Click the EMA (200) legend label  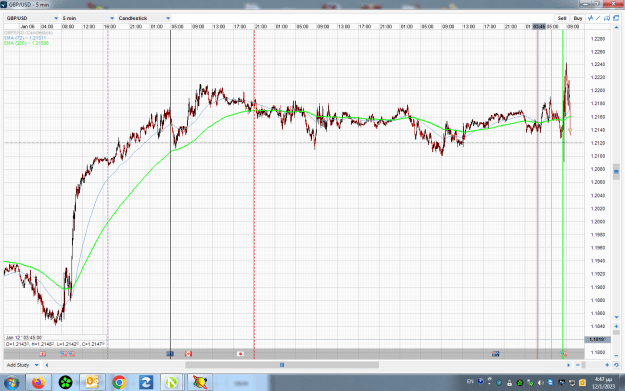(x=26, y=43)
